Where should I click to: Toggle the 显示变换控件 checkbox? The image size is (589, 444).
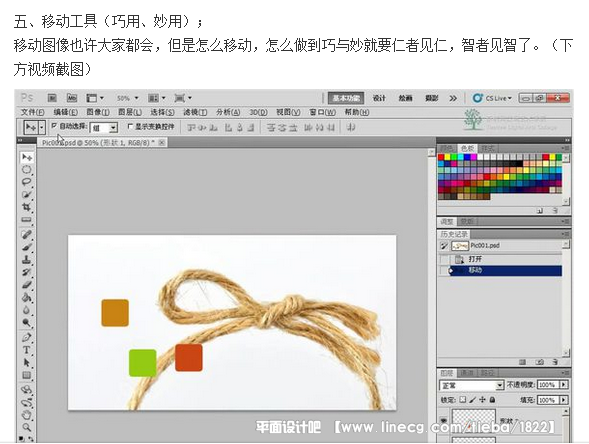[x=130, y=127]
